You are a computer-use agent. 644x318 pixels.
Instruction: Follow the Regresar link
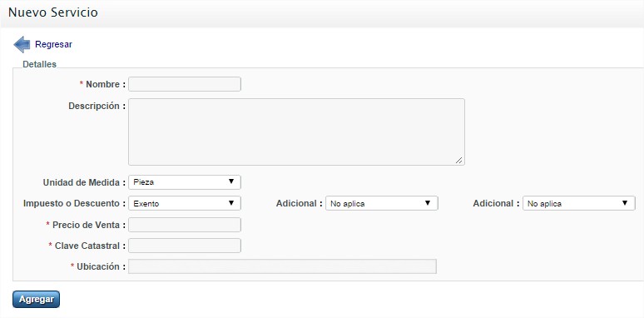click(x=53, y=44)
